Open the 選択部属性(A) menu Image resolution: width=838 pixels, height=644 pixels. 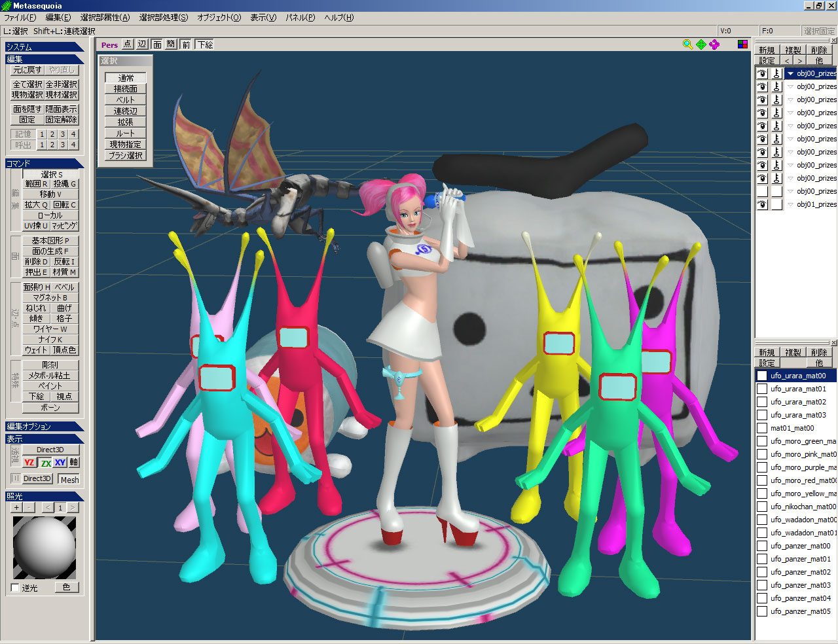click(105, 18)
